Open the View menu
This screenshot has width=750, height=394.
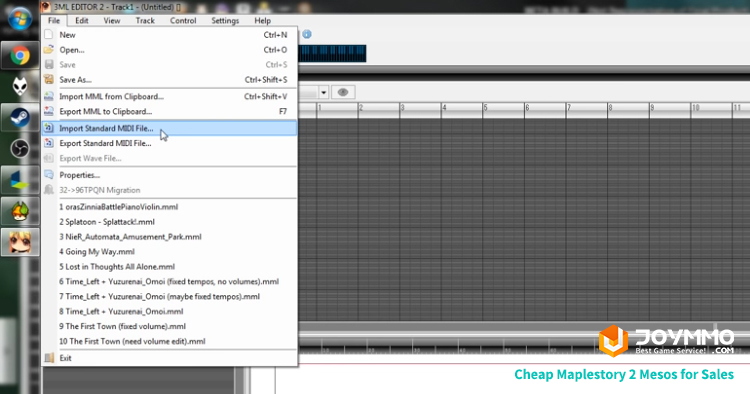112,21
